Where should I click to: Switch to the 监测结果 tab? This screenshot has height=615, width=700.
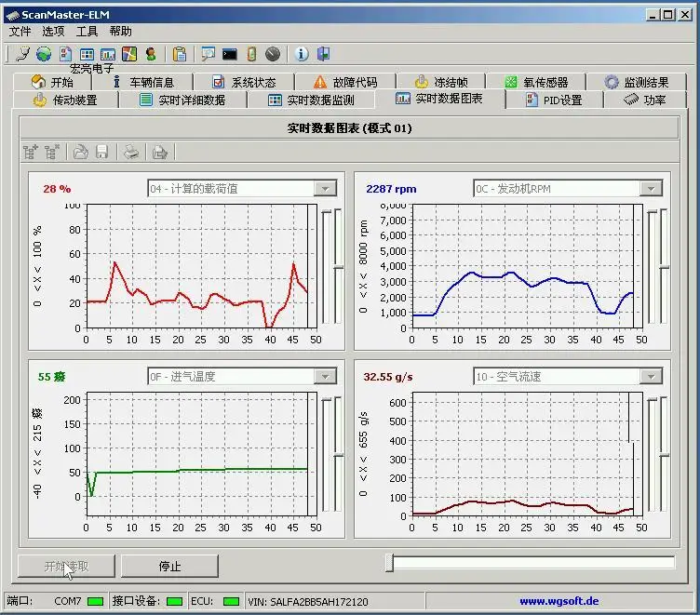click(637, 82)
